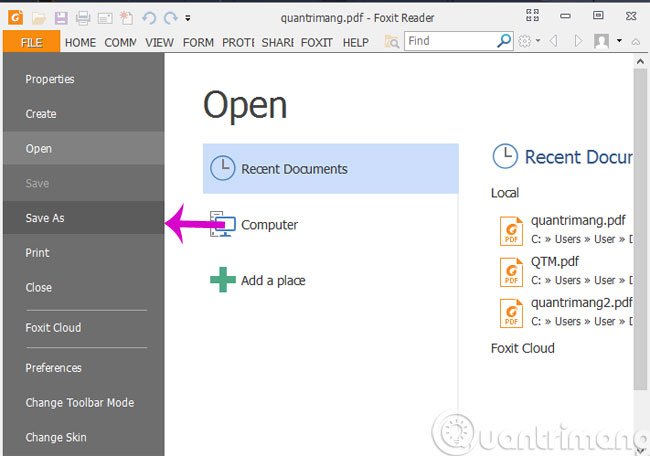This screenshot has width=650, height=456.
Task: Collapse the ribbon with the chevron icon
Action: pos(636,41)
